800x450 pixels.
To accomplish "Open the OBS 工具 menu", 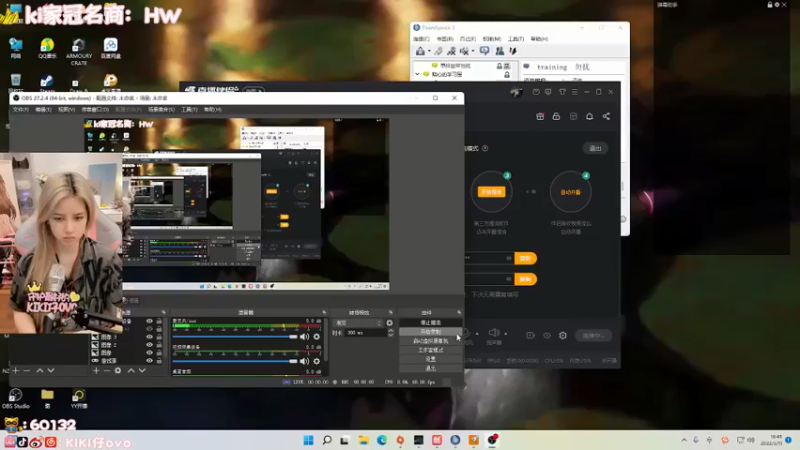I will pyautogui.click(x=189, y=110).
